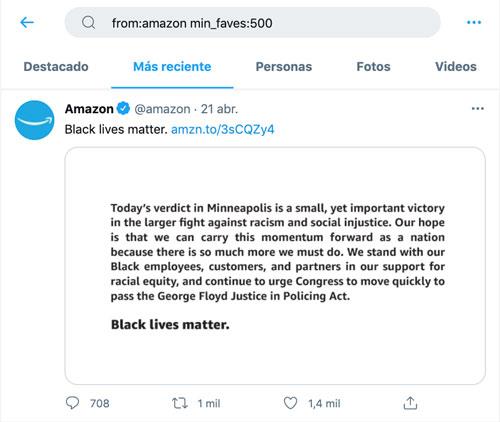Open the Videos tab
This screenshot has height=422, width=500.
(456, 67)
